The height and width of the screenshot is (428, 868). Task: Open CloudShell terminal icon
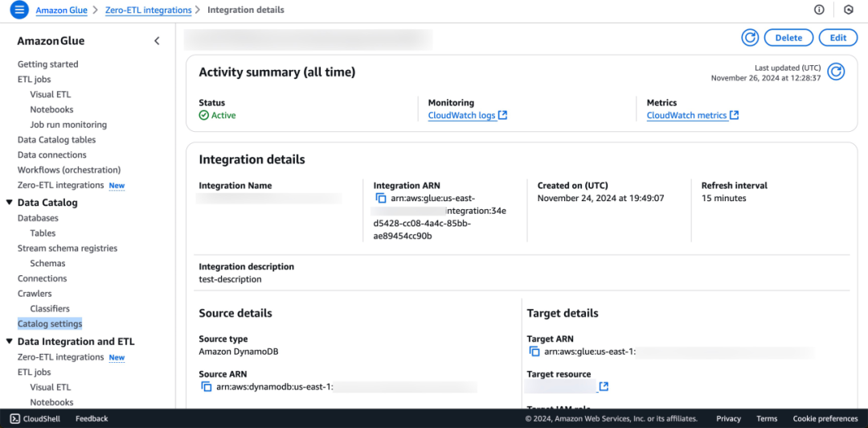[x=15, y=418]
